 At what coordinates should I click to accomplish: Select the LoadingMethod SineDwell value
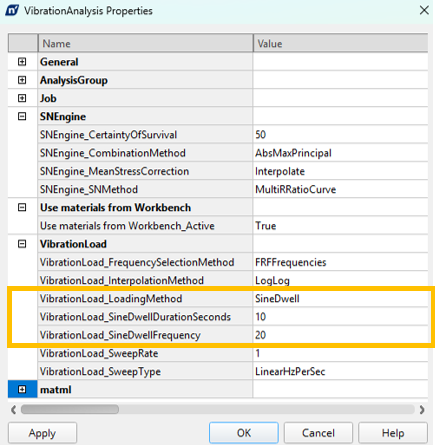340,299
